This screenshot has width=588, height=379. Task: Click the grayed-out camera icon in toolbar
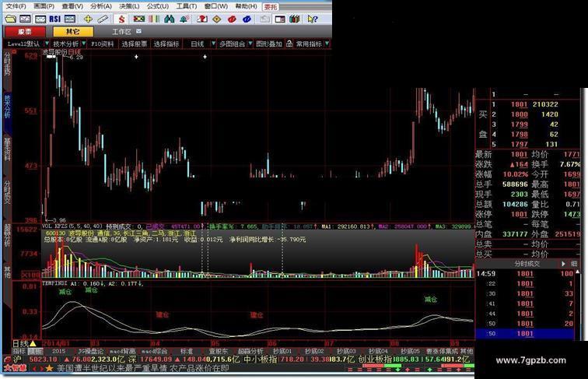point(264,19)
